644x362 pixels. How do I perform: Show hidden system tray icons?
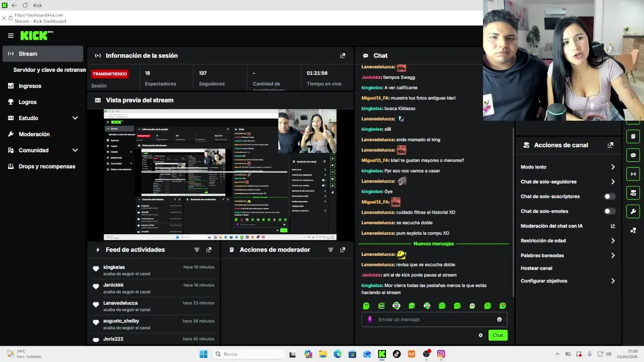[557, 354]
